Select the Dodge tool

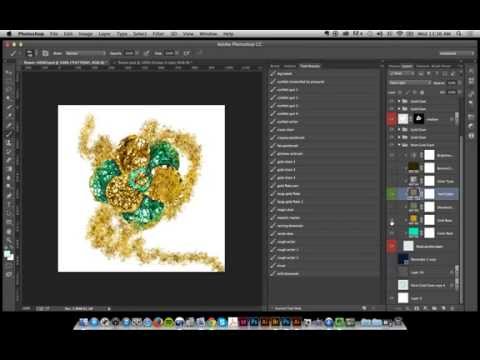coord(9,187)
